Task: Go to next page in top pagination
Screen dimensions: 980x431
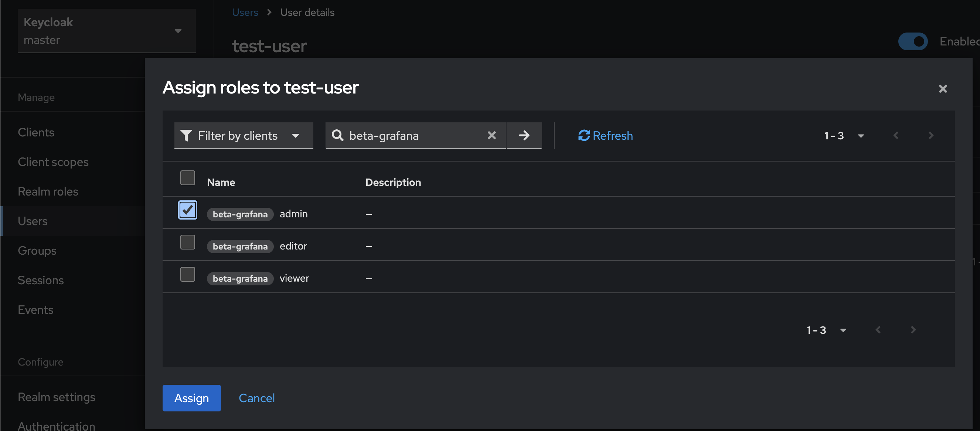Action: point(930,135)
